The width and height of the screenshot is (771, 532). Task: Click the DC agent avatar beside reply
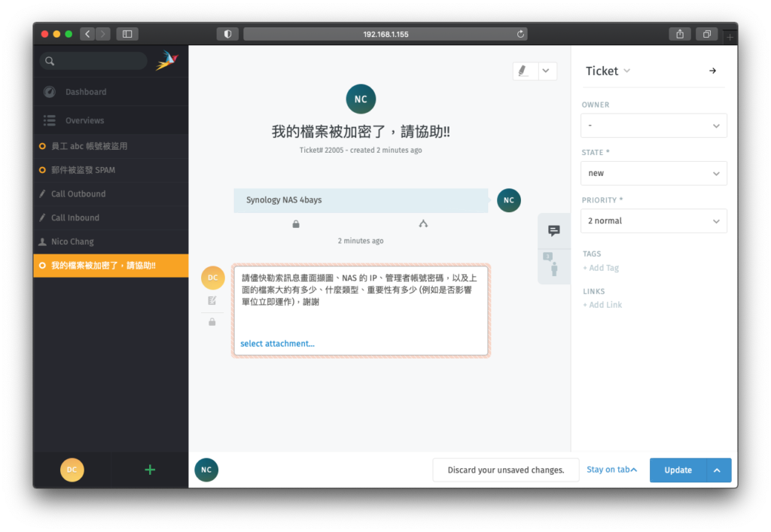tap(213, 278)
